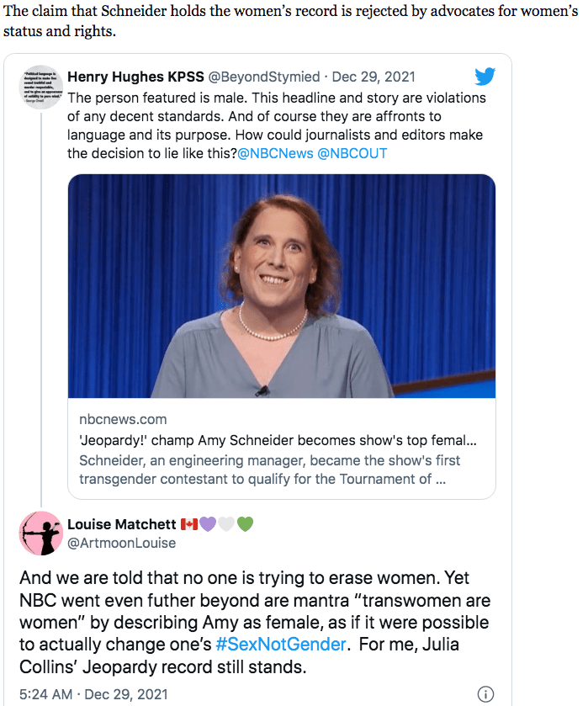Click the white heart emoji
This screenshot has height=706, width=588.
tap(226, 524)
